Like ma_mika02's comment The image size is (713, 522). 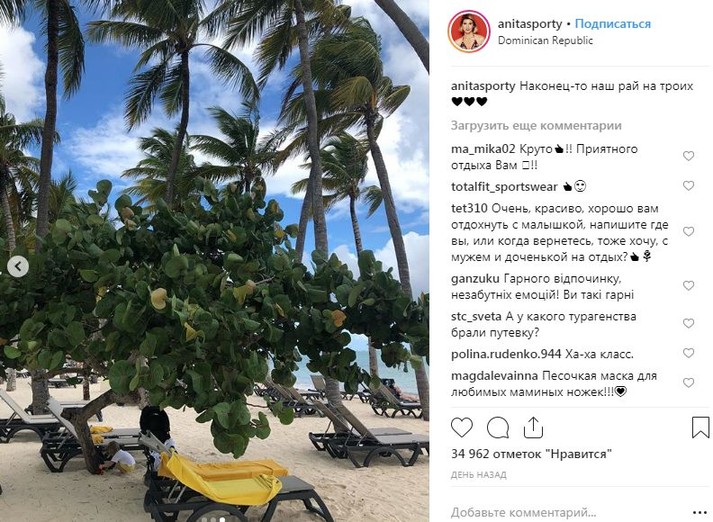coord(688,156)
